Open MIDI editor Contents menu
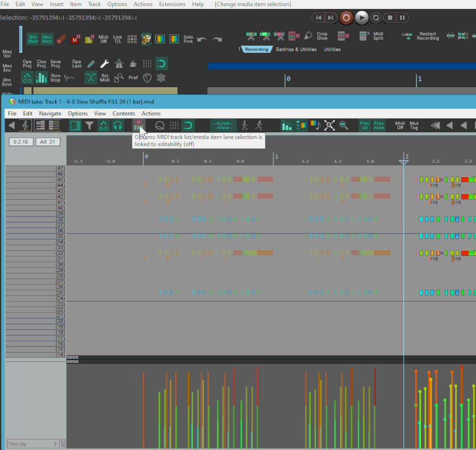Viewport: 476px width, 450px height. pyautogui.click(x=124, y=113)
